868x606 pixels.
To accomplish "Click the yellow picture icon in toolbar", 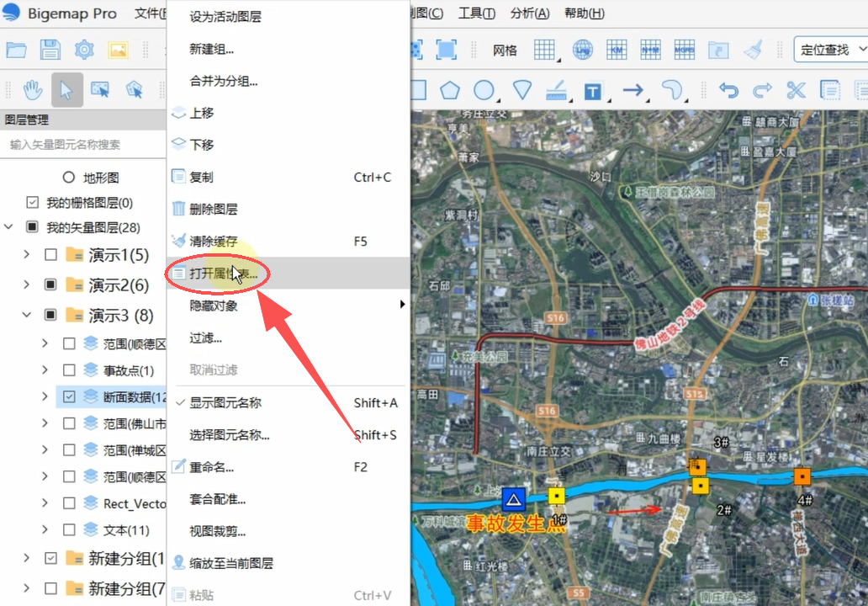I will pyautogui.click(x=118, y=50).
